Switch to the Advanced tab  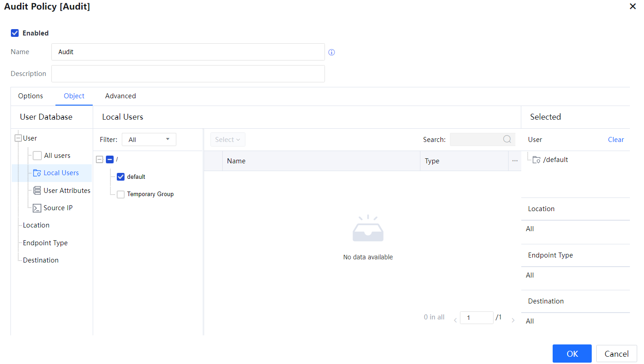tap(120, 96)
